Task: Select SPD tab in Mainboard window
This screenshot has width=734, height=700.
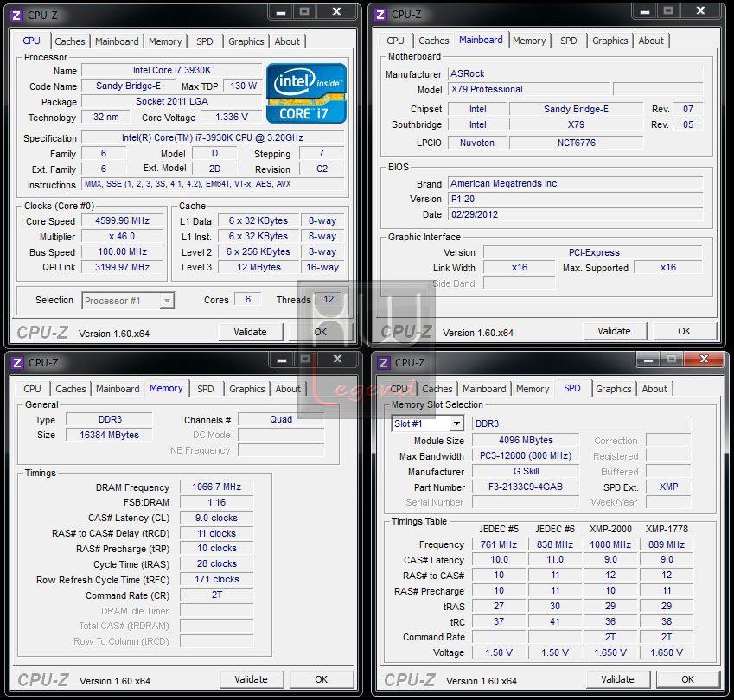Action: click(x=568, y=41)
